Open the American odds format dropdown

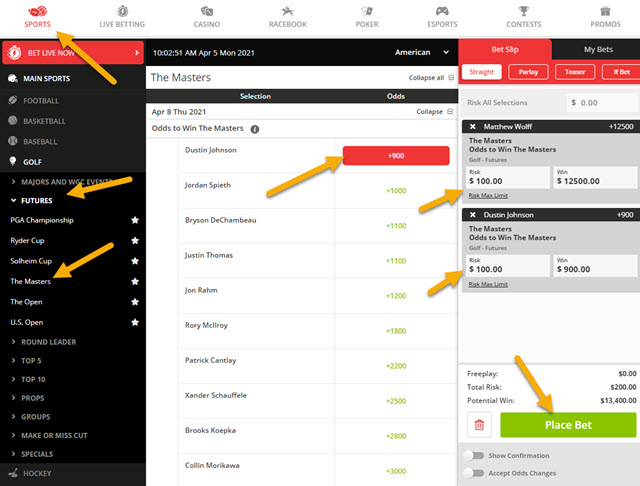[422, 52]
